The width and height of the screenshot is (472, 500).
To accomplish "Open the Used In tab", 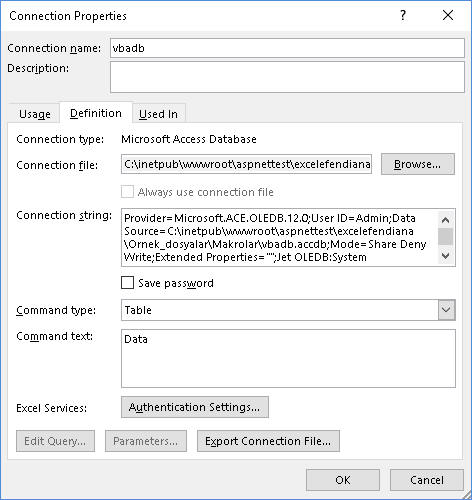I will pyautogui.click(x=158, y=114).
